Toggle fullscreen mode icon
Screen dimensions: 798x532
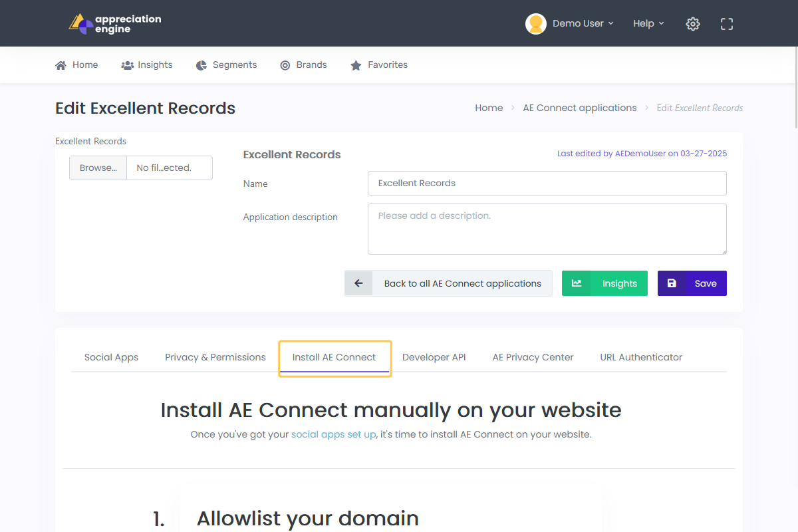click(x=727, y=24)
